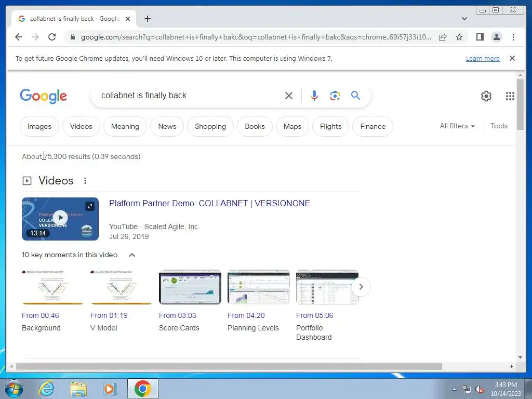Switch to Shopping results

pos(210,126)
